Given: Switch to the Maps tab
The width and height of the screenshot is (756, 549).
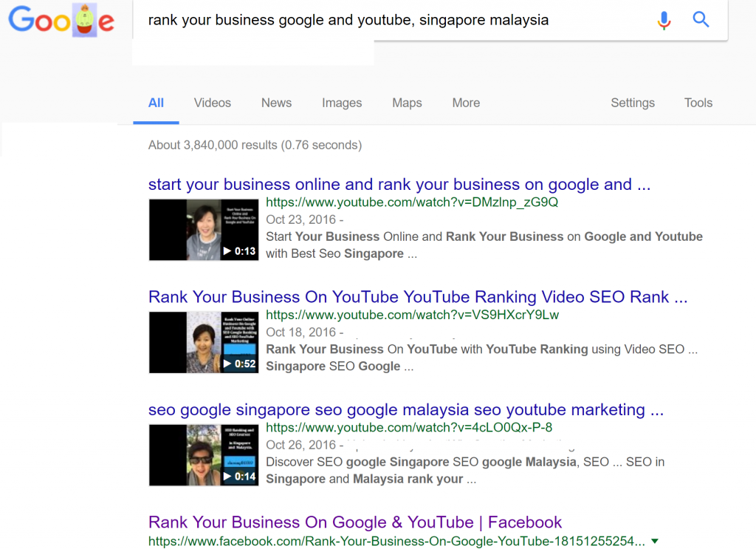Looking at the screenshot, I should pyautogui.click(x=407, y=103).
